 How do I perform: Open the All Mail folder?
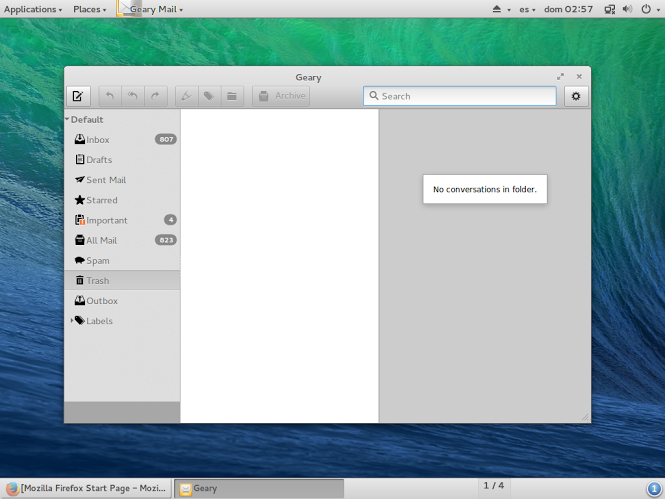pyautogui.click(x=122, y=240)
